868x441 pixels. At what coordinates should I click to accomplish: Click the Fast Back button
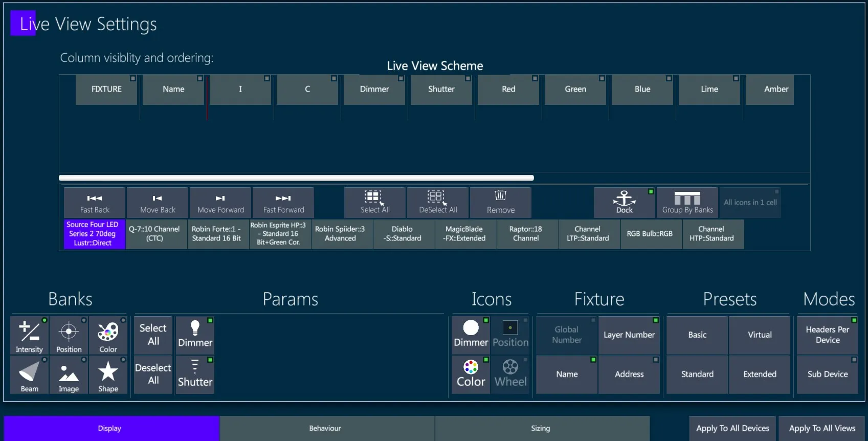click(95, 203)
